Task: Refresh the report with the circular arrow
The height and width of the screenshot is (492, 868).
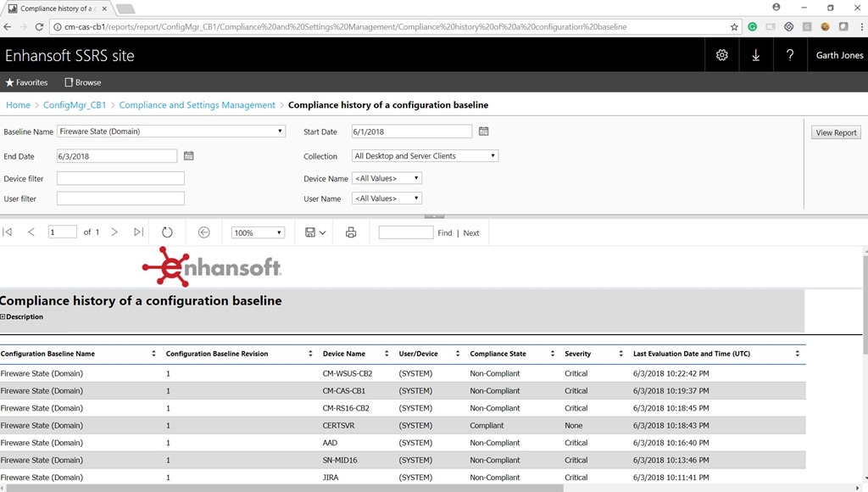Action: 167,232
